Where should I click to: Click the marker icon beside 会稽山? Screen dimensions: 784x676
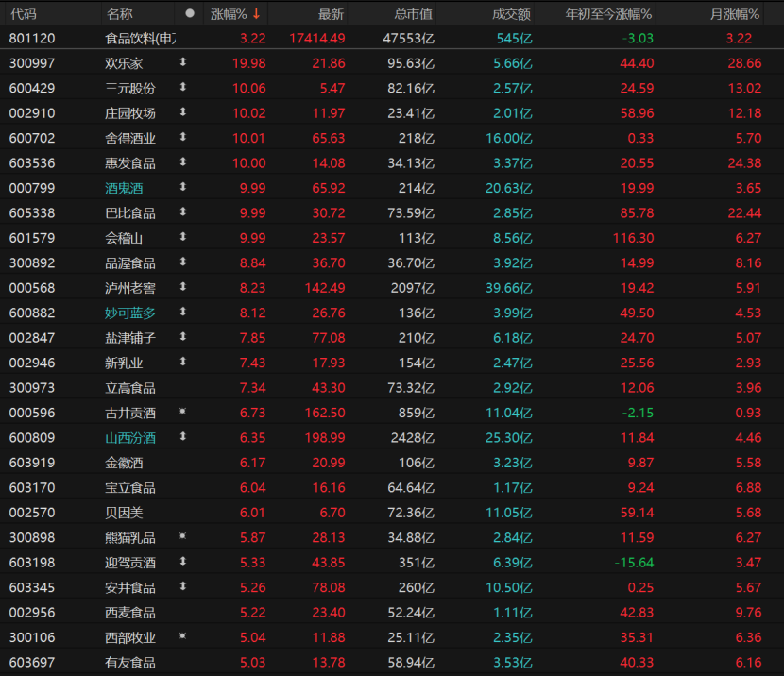coord(183,237)
